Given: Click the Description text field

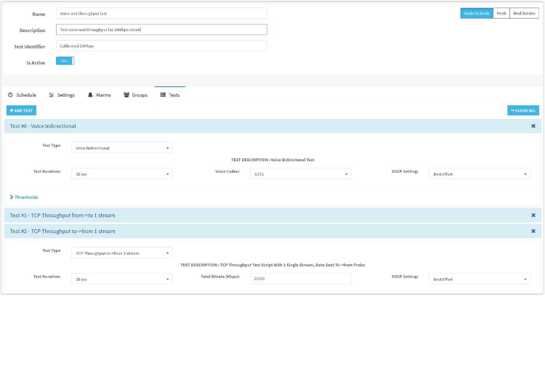Looking at the screenshot, I should 161,30.
